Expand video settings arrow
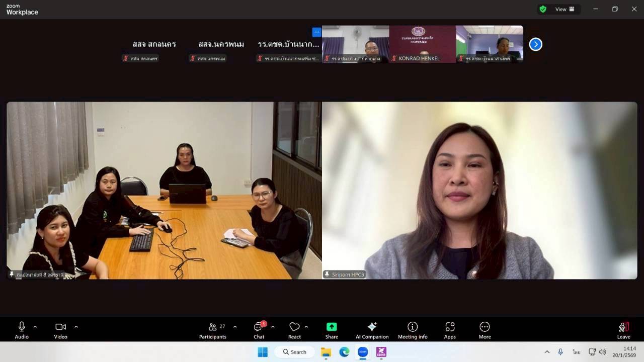 click(76, 327)
